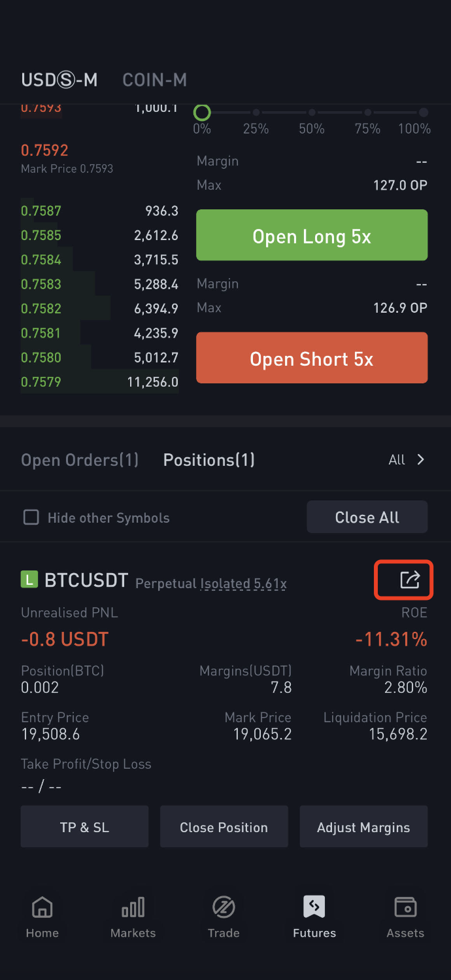Select the USDⓈ-M tab
This screenshot has width=451, height=980.
(x=59, y=80)
